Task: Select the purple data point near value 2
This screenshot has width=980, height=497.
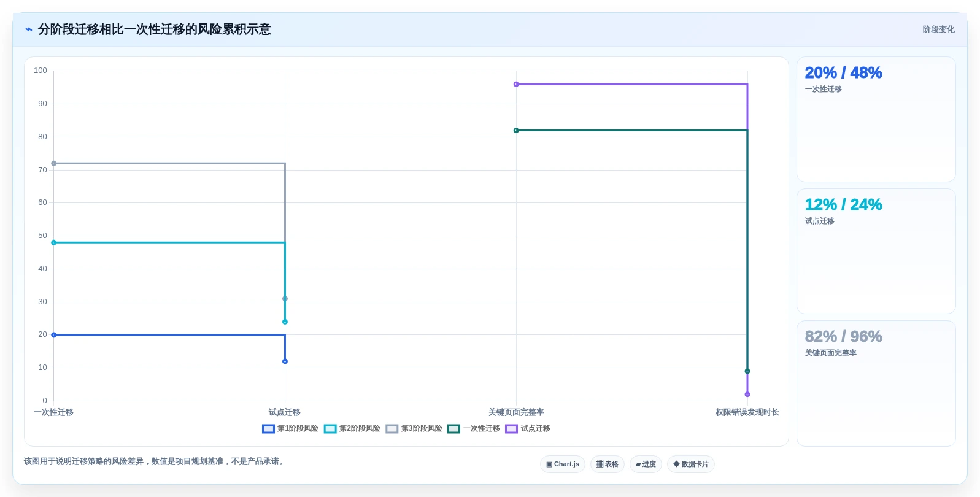Action: coord(747,395)
